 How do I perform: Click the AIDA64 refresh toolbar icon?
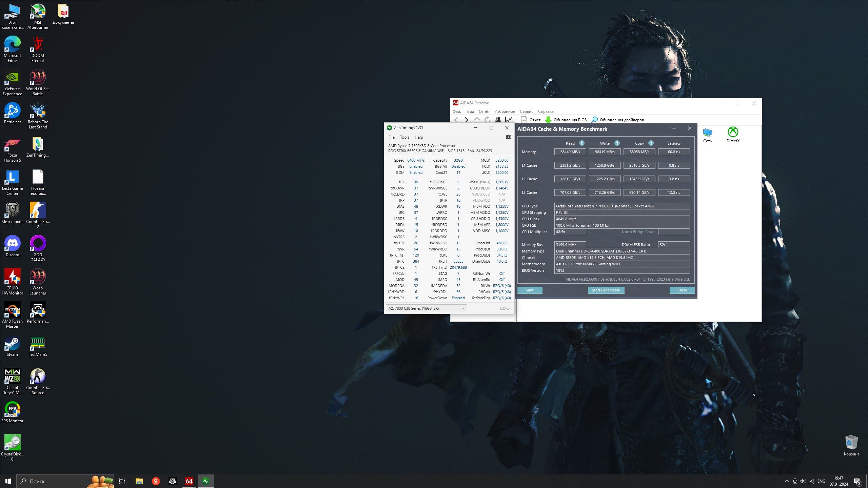pos(488,120)
